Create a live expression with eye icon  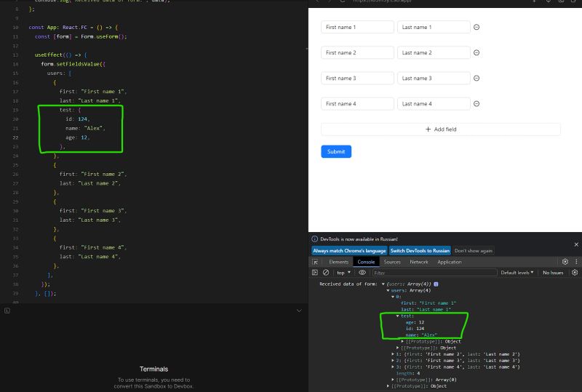pyautogui.click(x=362, y=273)
